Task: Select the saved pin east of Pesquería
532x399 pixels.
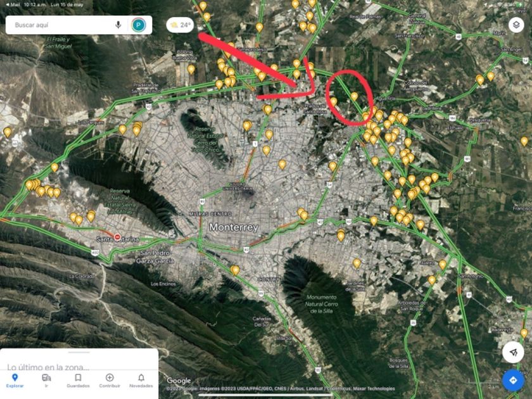Action: pos(524,141)
